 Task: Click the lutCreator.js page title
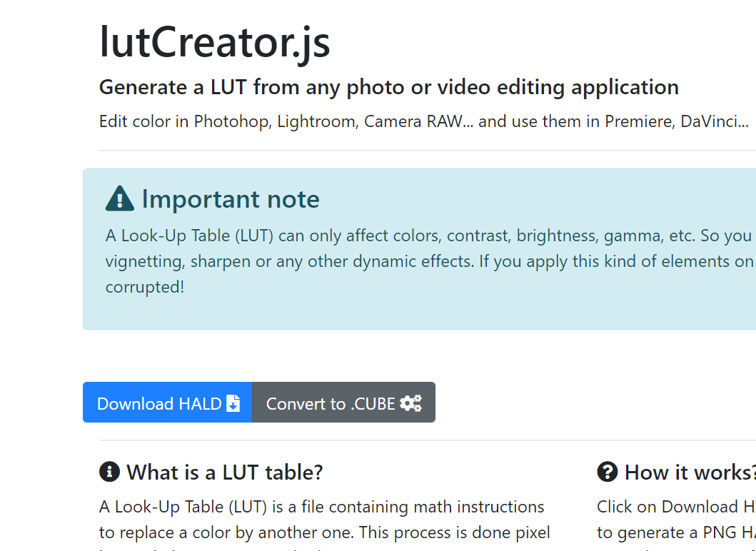tap(215, 43)
